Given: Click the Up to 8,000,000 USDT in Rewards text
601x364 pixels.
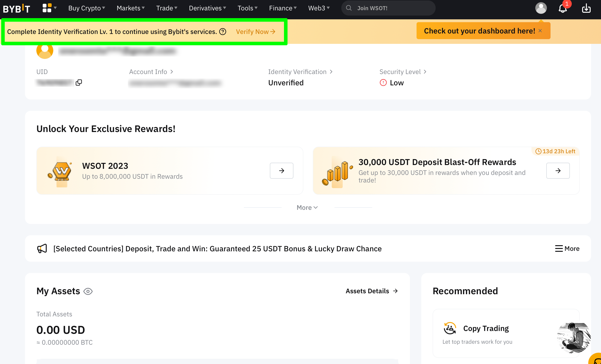Looking at the screenshot, I should pos(132,177).
